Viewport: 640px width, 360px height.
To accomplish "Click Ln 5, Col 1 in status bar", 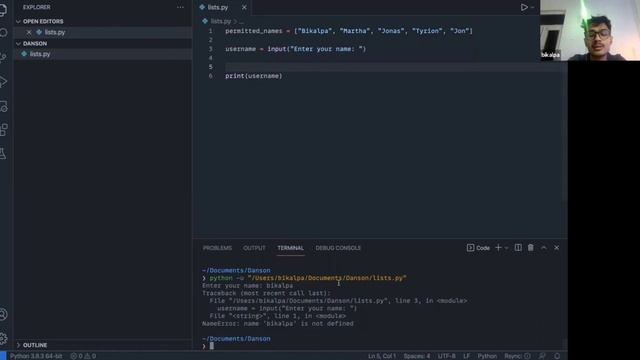I will point(382,356).
